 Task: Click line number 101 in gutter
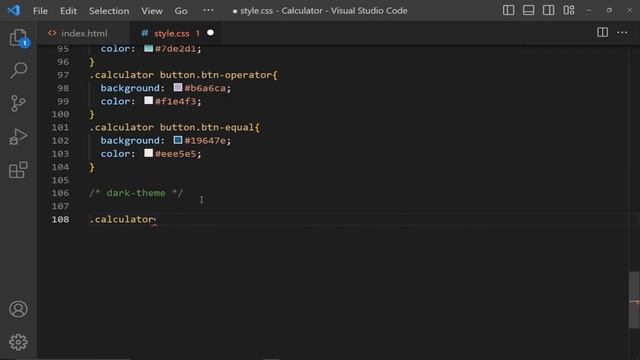click(x=60, y=127)
